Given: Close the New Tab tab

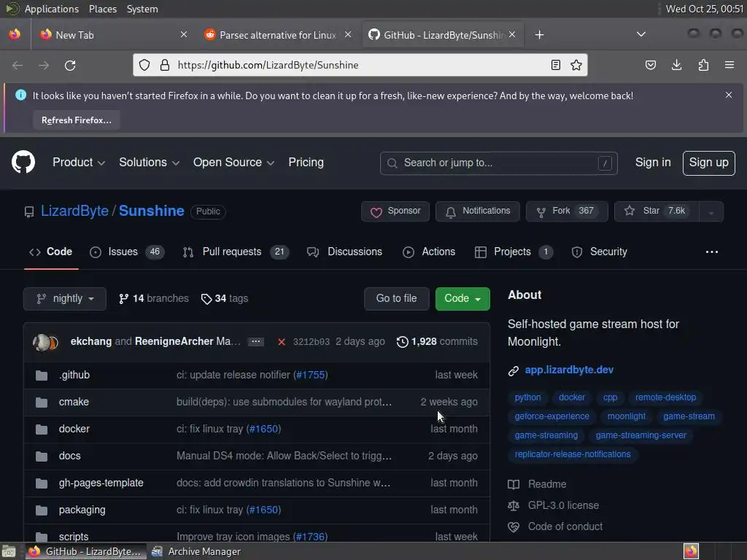Looking at the screenshot, I should (184, 35).
